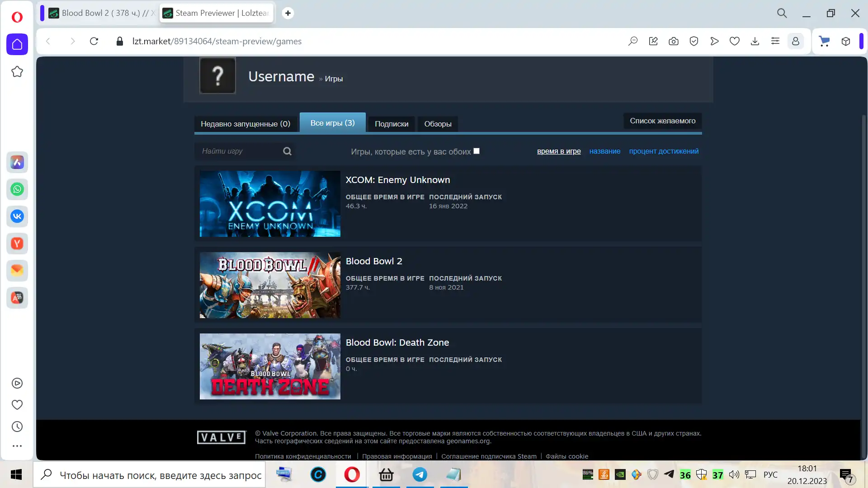Open shopping cart toolbar icon
The image size is (868, 488).
click(825, 41)
